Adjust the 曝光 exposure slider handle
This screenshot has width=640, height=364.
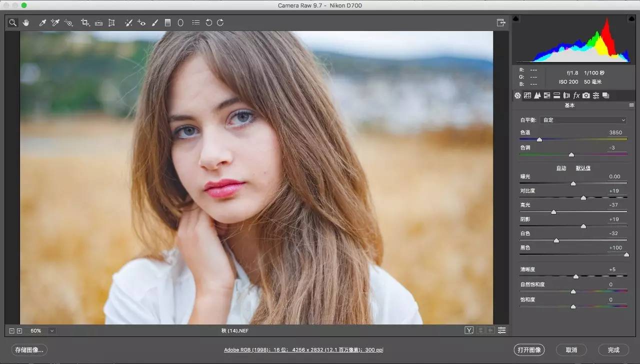573,183
